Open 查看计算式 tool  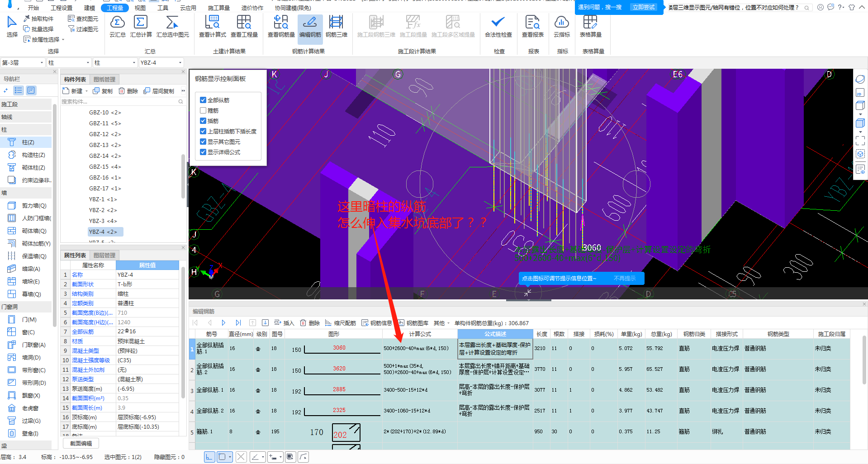pos(212,27)
